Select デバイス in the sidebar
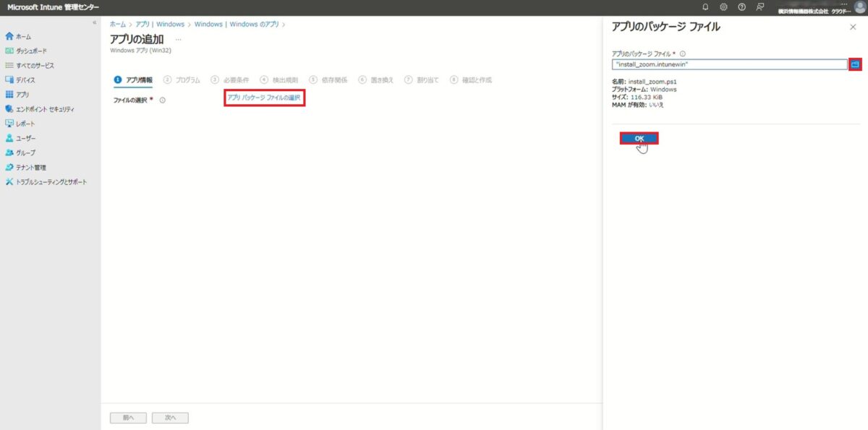 pyautogui.click(x=23, y=79)
